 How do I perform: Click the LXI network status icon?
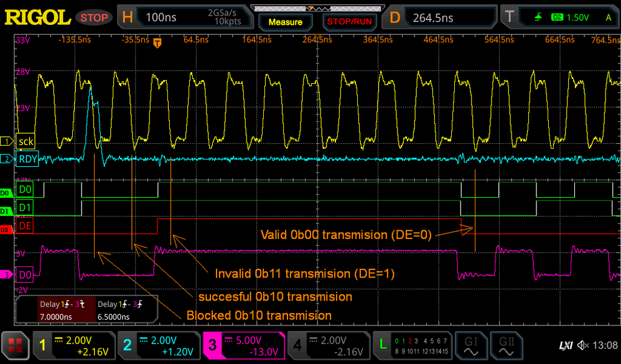click(x=566, y=345)
